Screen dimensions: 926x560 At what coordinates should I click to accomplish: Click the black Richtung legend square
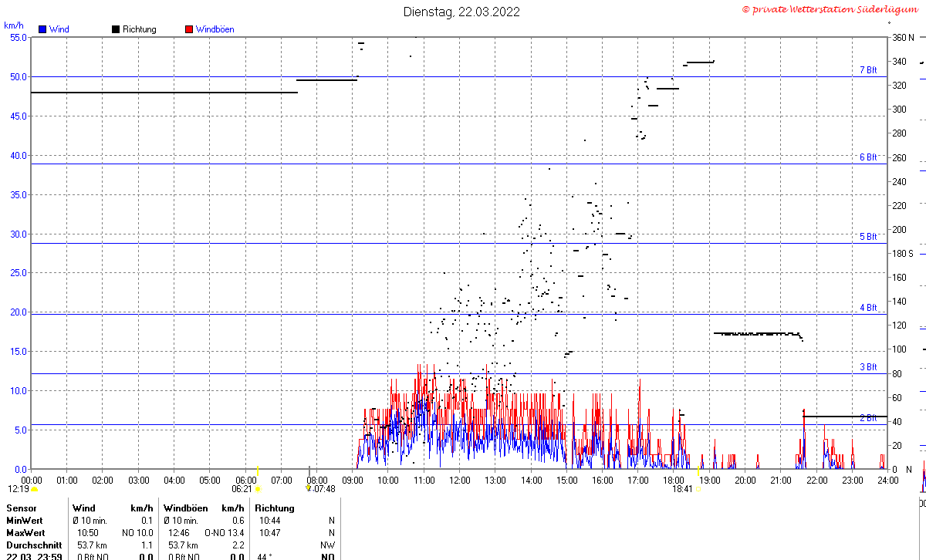(x=116, y=29)
